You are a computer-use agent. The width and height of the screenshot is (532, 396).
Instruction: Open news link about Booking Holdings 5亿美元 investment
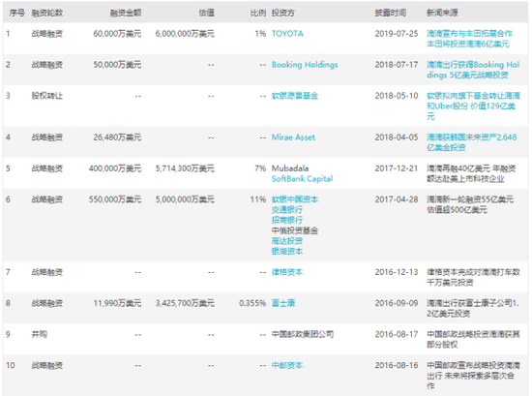click(473, 70)
